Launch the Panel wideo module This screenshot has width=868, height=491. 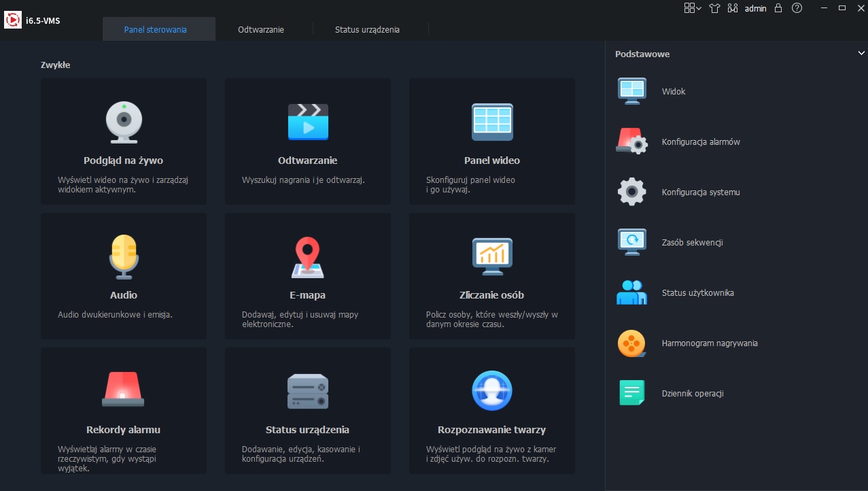tap(491, 141)
